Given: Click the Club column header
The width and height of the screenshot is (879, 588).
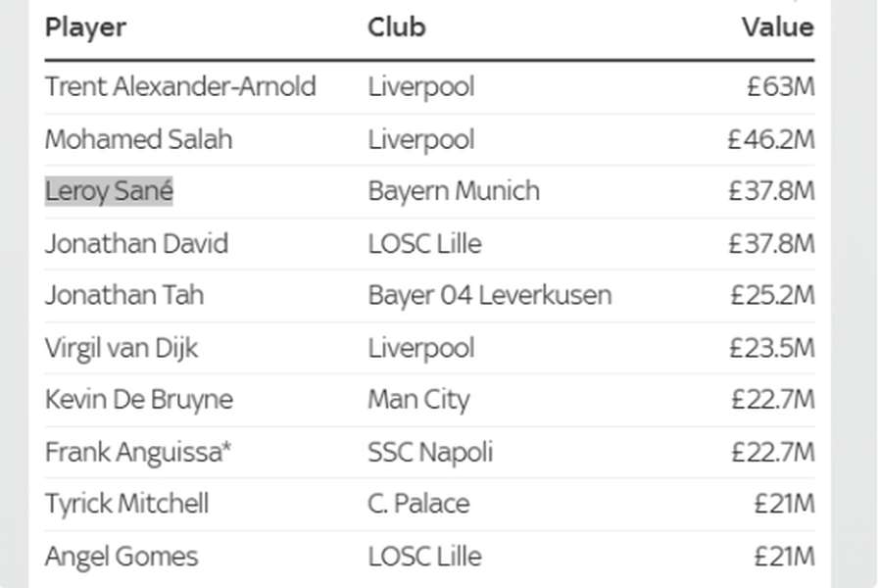Looking at the screenshot, I should [397, 26].
